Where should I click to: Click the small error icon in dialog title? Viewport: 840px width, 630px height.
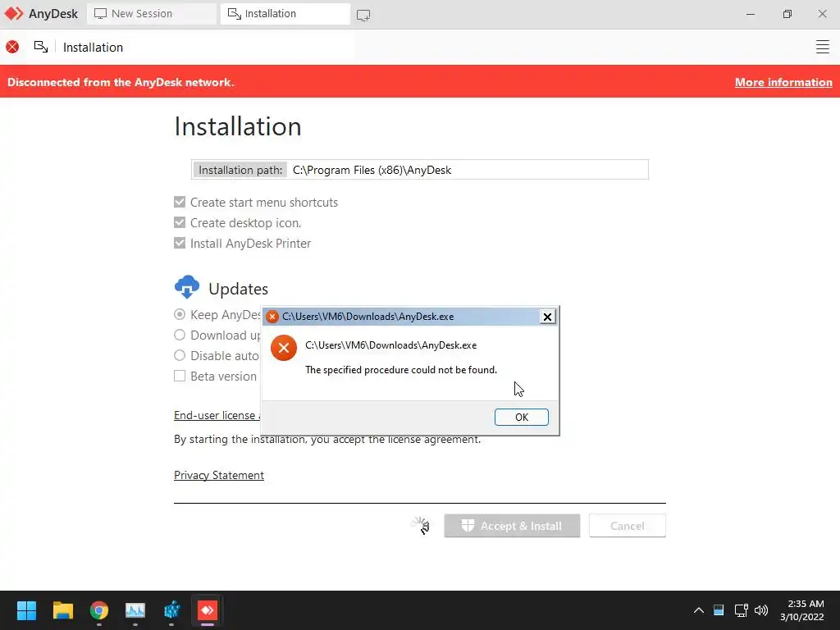(272, 317)
